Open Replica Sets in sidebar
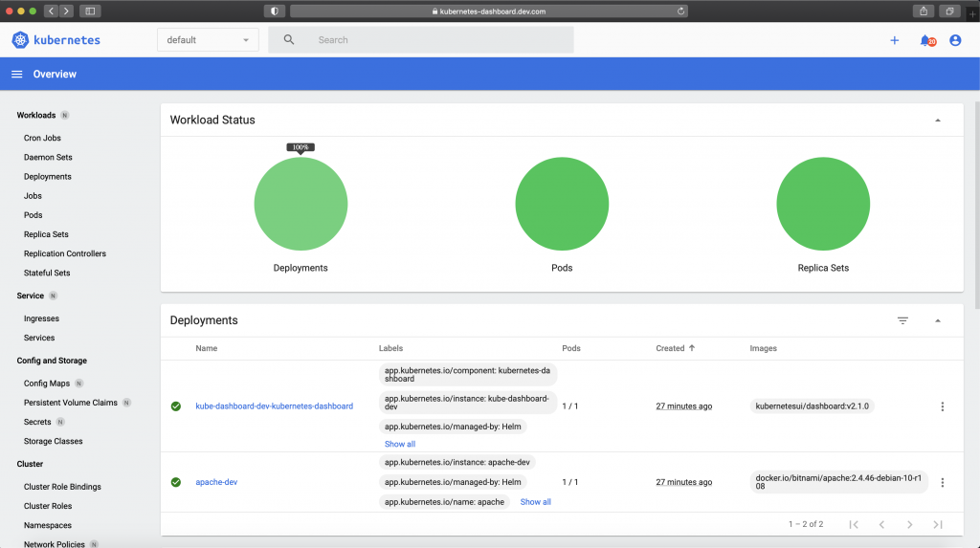980x548 pixels. coord(46,234)
